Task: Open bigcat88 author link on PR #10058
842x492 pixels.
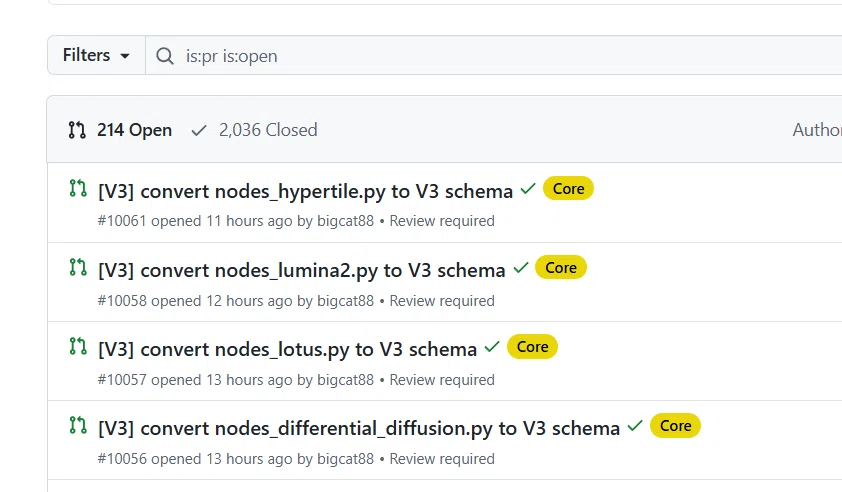Action: (345, 301)
